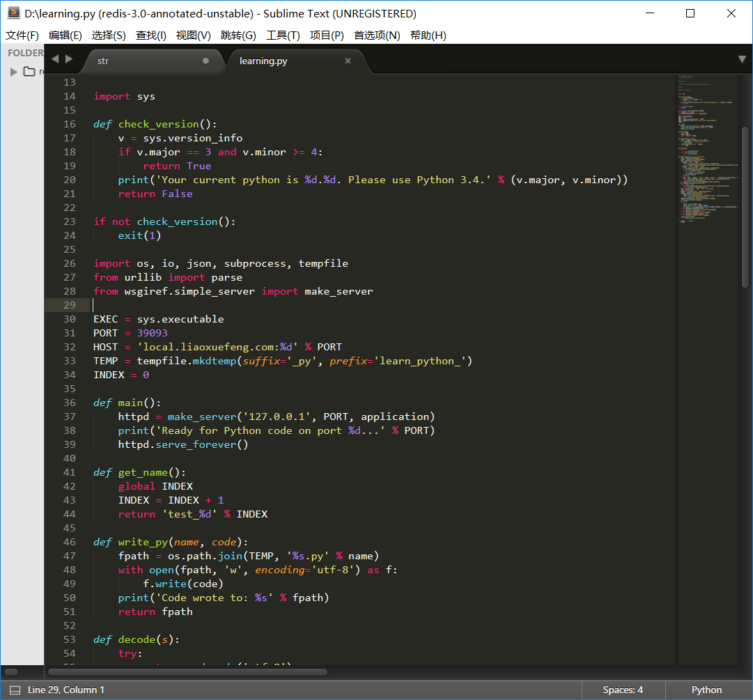
Task: Expand the folder tree in the sidebar
Action: 13,71
